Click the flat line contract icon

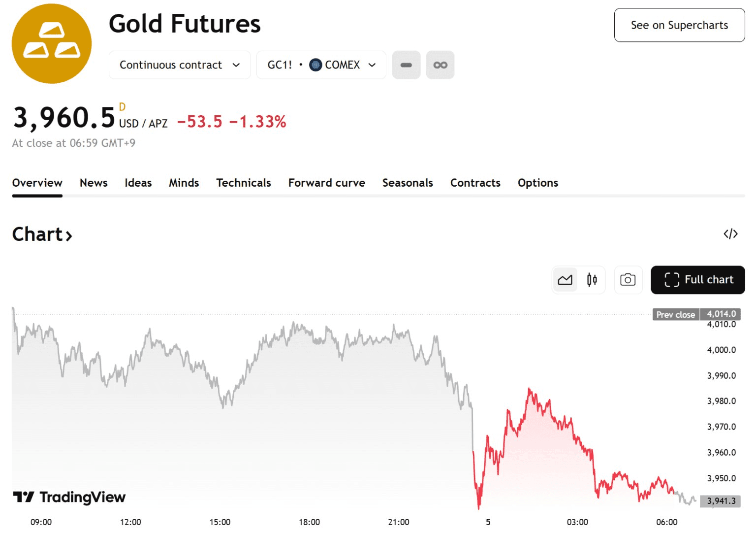coord(406,65)
